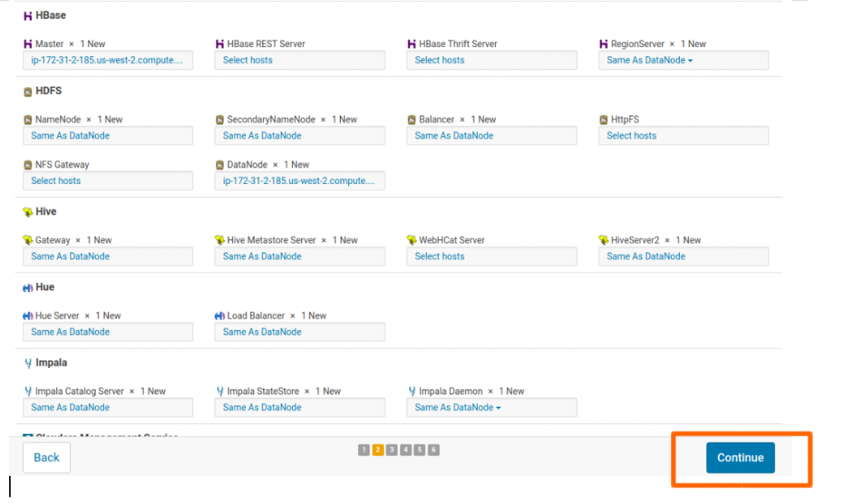Open the HBase Master host assignment
845x504 pixels.
[x=107, y=60]
